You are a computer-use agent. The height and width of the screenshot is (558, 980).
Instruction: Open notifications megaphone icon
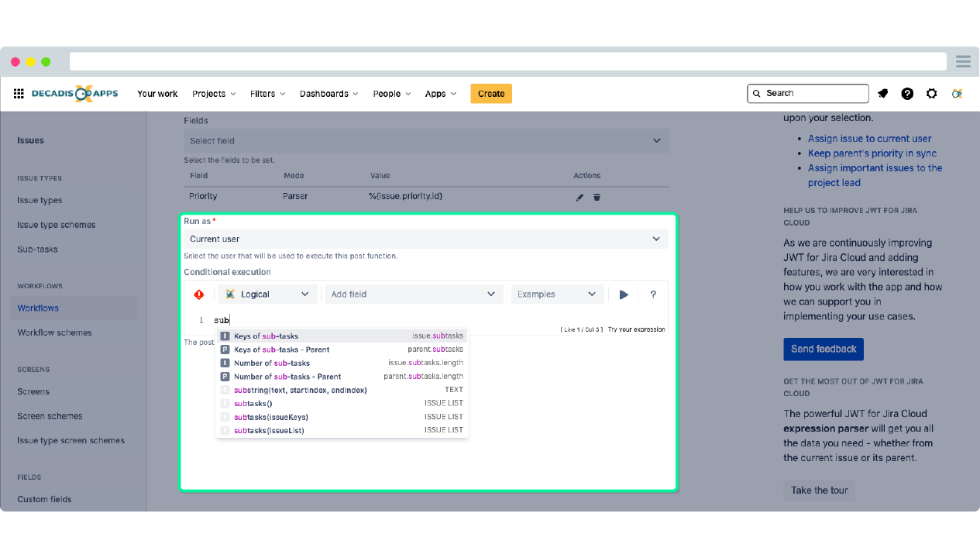883,94
